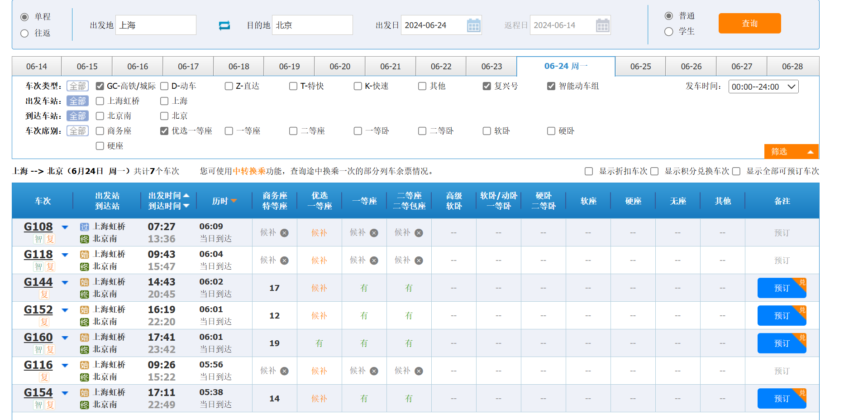This screenshot has width=868, height=420.
Task: Switch to the 06-20 date tab
Action: [340, 67]
